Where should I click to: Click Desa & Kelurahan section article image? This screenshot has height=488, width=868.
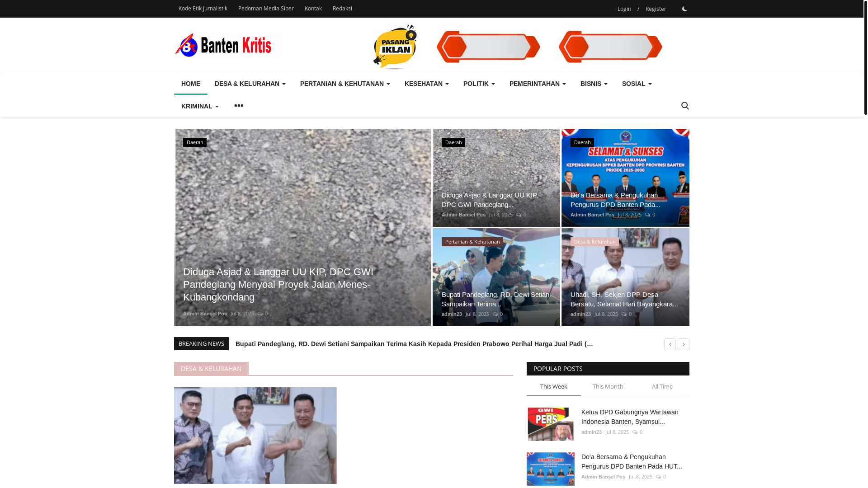pyautogui.click(x=255, y=436)
